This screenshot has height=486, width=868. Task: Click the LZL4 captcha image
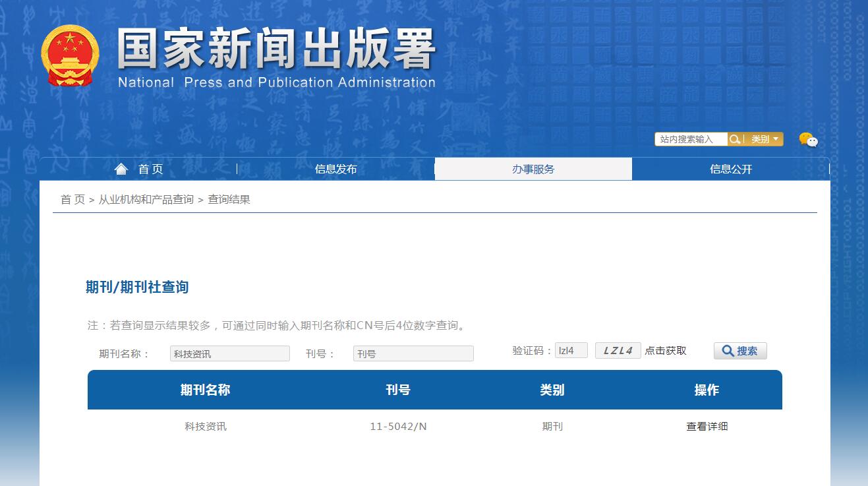point(618,350)
